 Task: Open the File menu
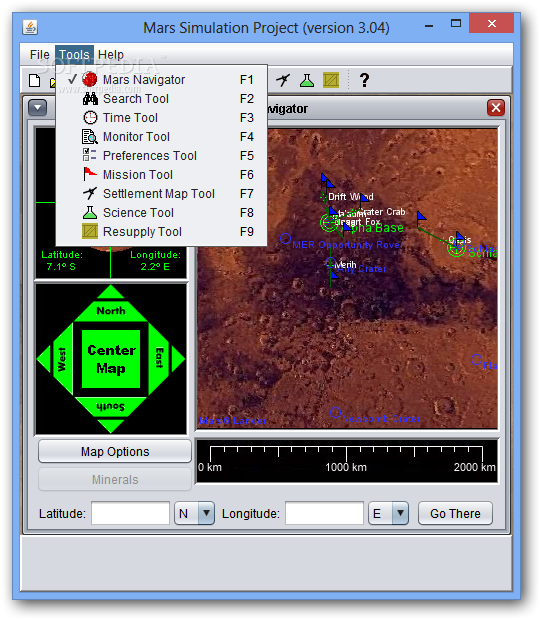pyautogui.click(x=40, y=55)
